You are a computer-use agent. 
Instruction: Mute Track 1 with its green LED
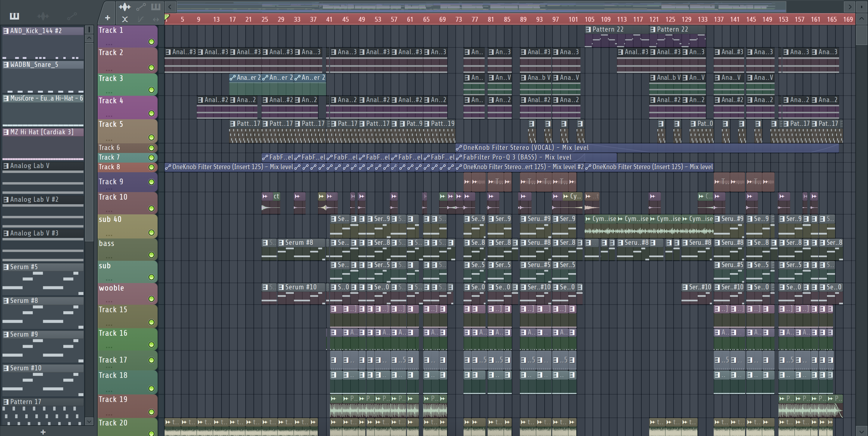(x=151, y=42)
